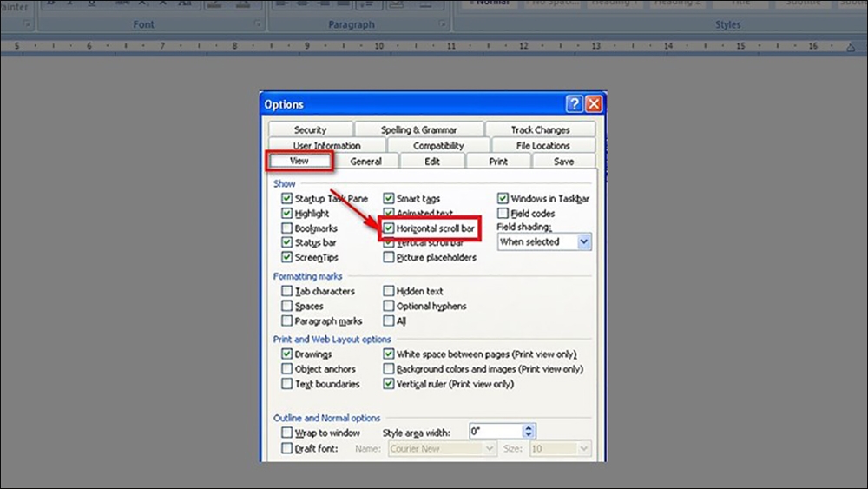Check the Text boundaries option

[x=286, y=384]
